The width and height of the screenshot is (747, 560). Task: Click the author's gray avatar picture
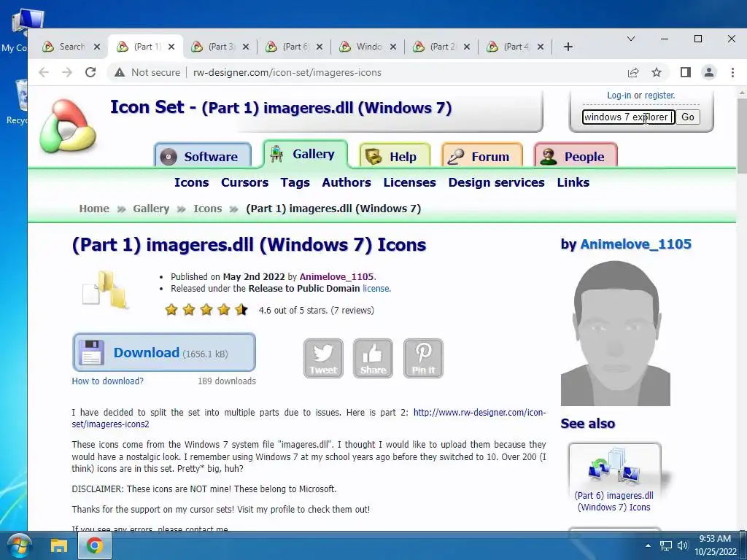pos(616,333)
